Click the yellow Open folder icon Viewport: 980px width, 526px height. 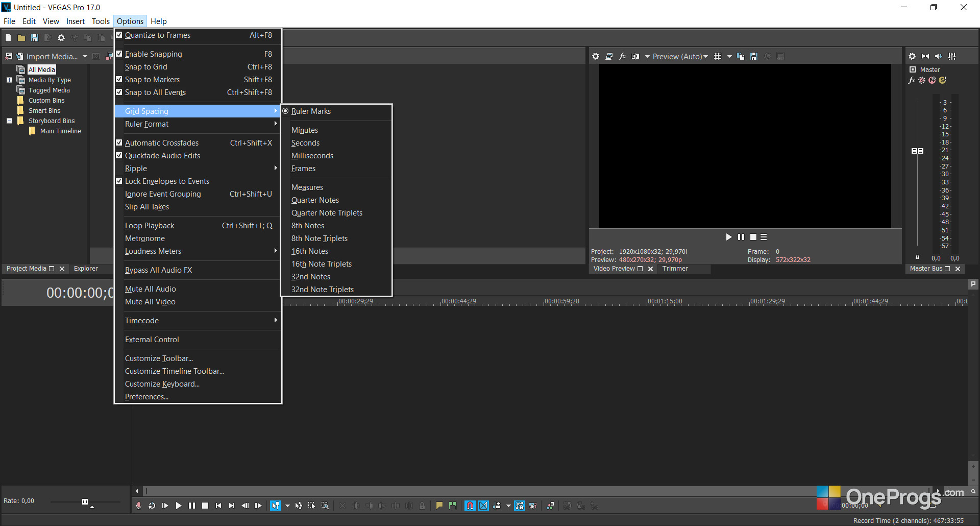click(21, 38)
